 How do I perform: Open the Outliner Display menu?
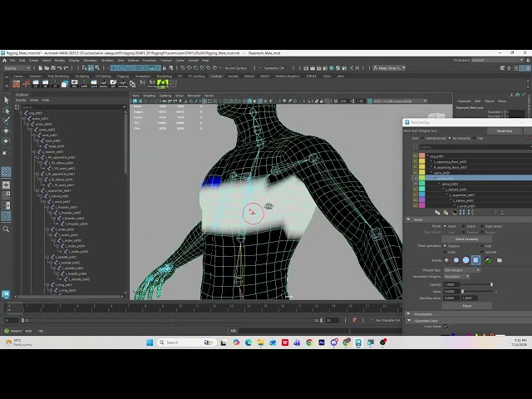point(21,101)
